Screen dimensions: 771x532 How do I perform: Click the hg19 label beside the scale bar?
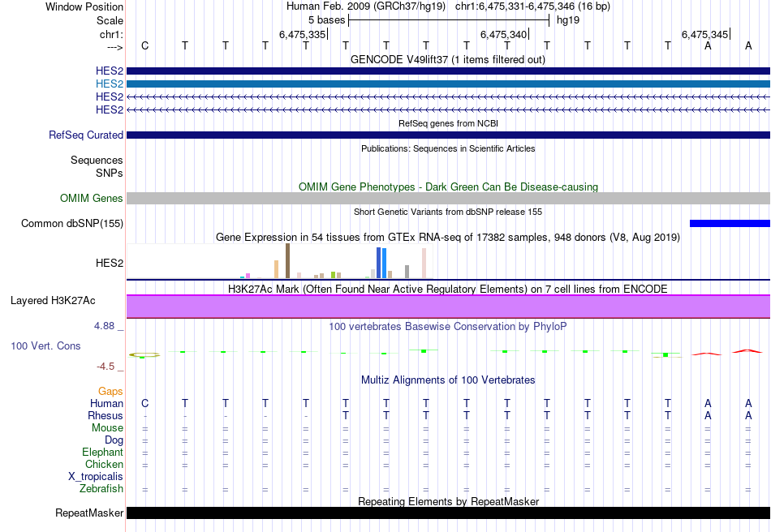tap(568, 20)
